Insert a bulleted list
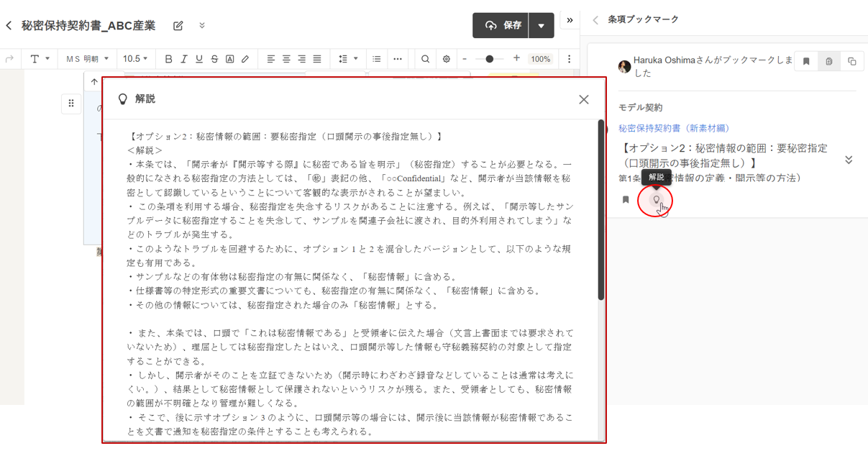Image resolution: width=868 pixels, height=451 pixels. tap(376, 59)
